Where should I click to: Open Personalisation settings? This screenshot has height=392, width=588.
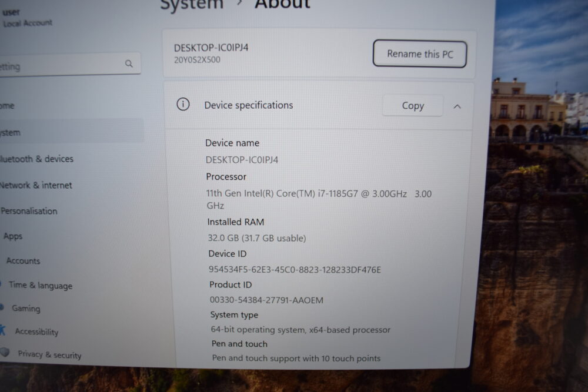(x=29, y=211)
